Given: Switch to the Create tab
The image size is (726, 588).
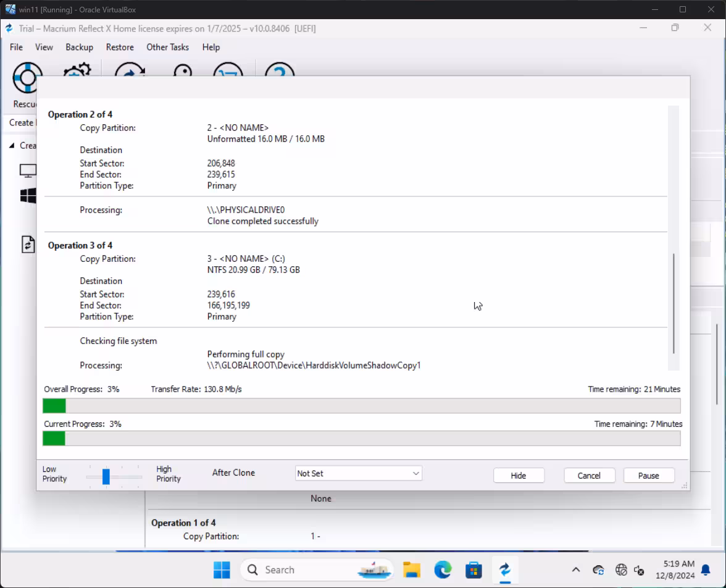Looking at the screenshot, I should click(x=21, y=122).
